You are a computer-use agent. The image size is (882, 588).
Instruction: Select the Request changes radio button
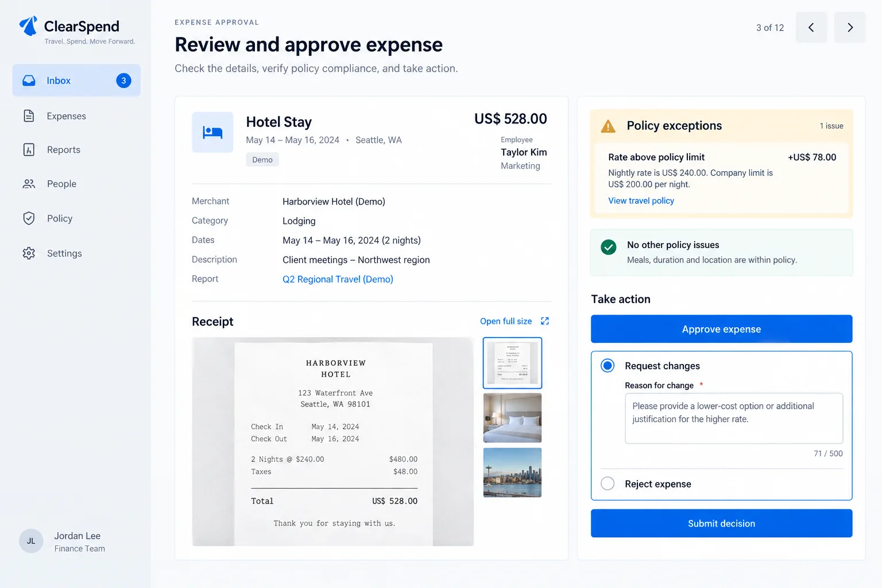click(x=608, y=366)
